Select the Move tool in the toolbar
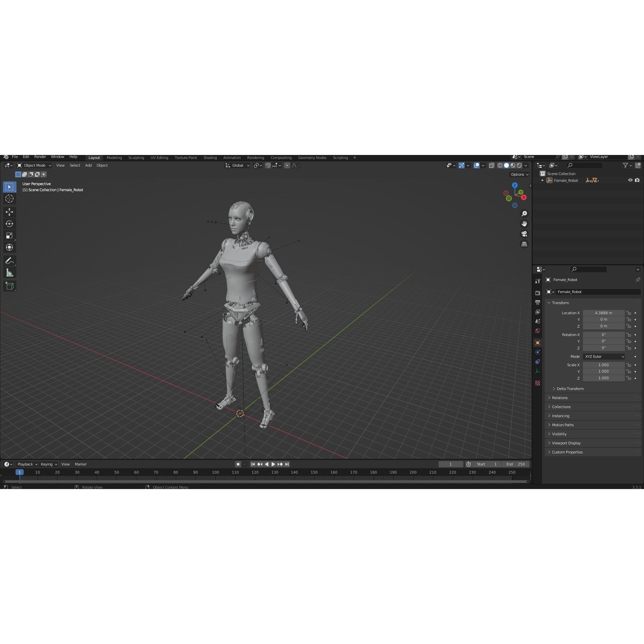 (x=9, y=212)
